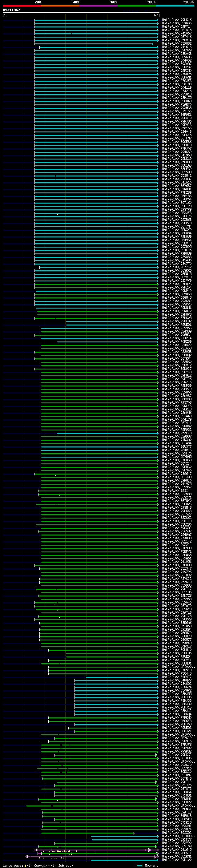Select the UniRef100_Q5DVT2 label
197x868 pixels.
tap(177, 365)
